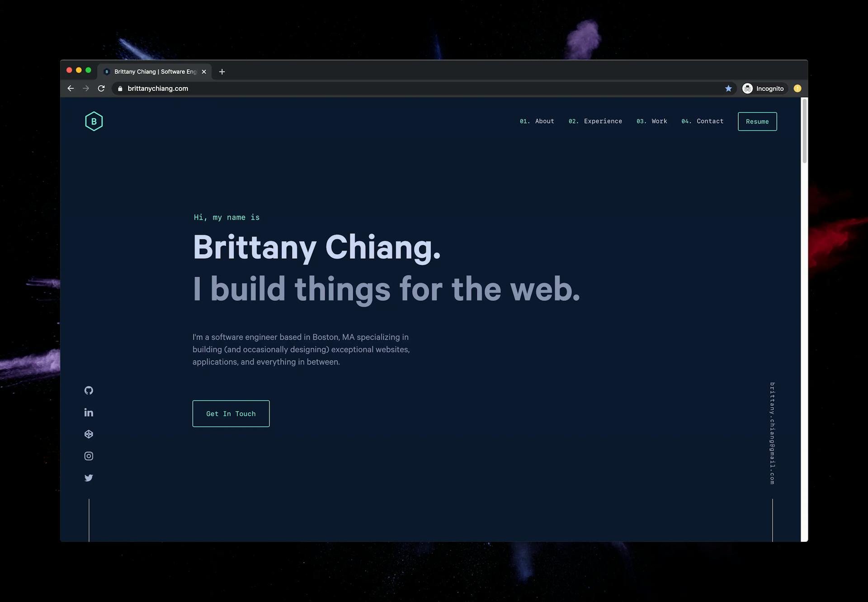Open Instagram via sidebar icon
868x602 pixels.
click(x=89, y=456)
